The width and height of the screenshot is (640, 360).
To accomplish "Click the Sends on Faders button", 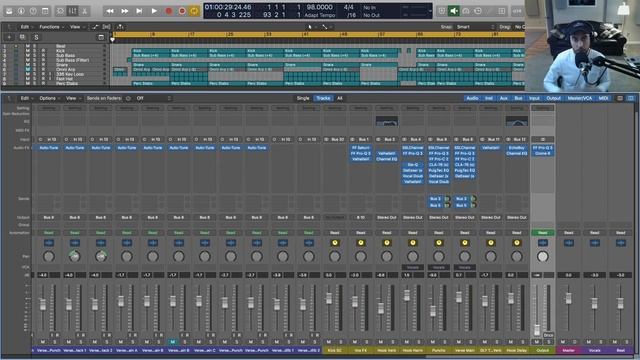I will (x=104, y=98).
